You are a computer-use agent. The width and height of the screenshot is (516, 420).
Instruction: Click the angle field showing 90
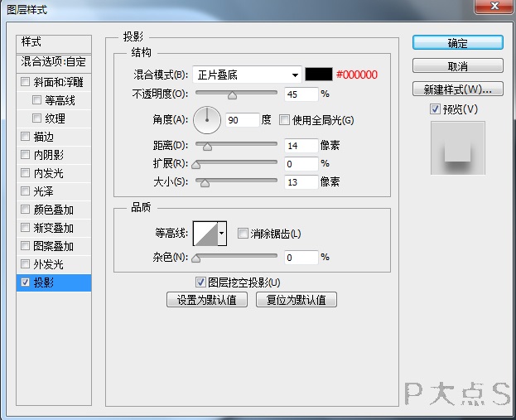tap(242, 120)
